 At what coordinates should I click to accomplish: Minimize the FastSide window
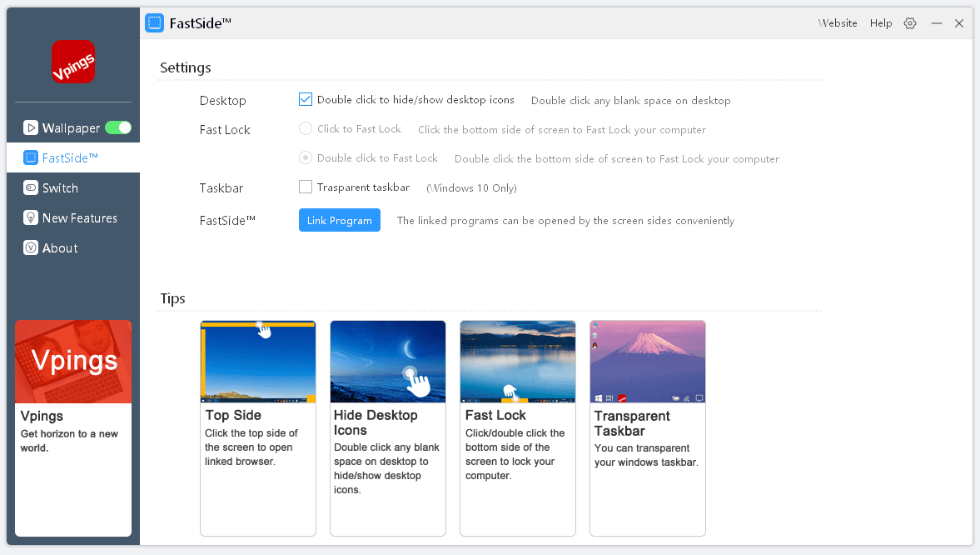[x=936, y=23]
